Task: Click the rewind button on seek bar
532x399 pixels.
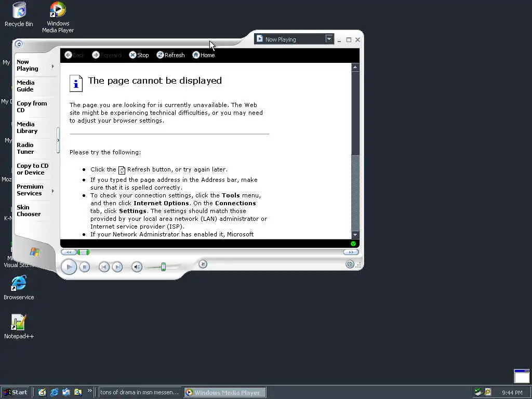Action: 69,252
